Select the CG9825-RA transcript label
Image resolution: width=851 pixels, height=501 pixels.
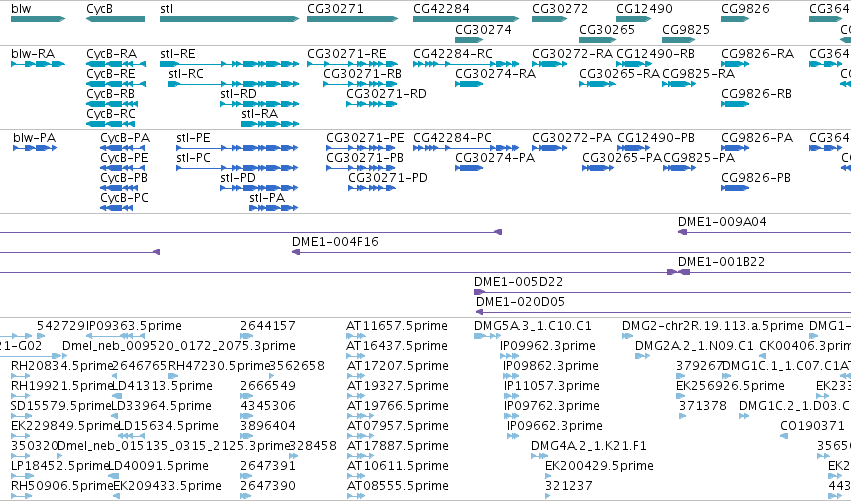(x=698, y=74)
